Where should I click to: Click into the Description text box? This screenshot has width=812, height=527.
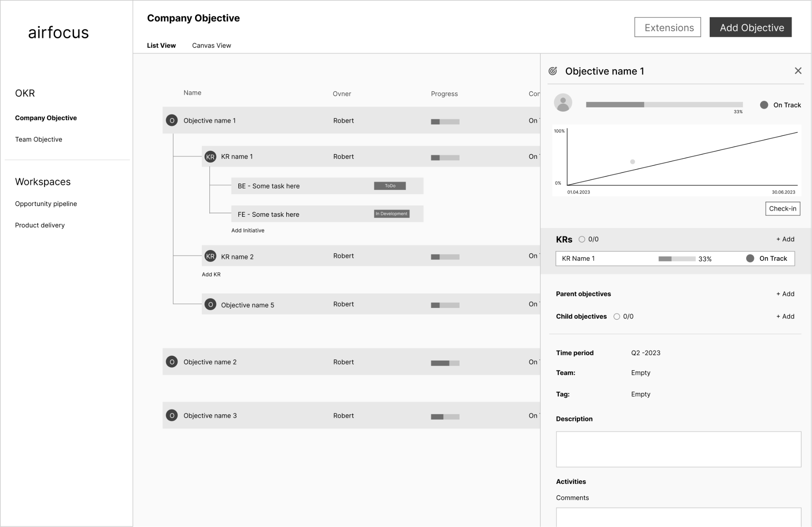[678, 449]
